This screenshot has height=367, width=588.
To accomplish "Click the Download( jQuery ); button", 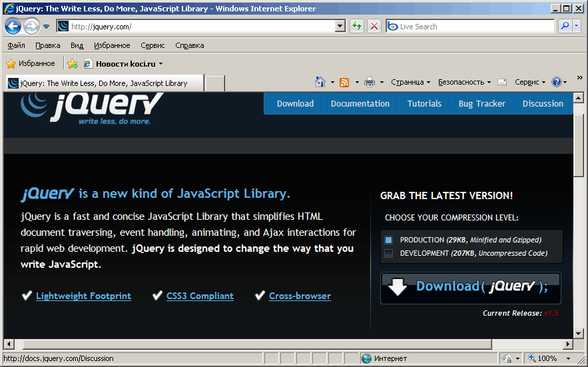I will coord(471,288).
